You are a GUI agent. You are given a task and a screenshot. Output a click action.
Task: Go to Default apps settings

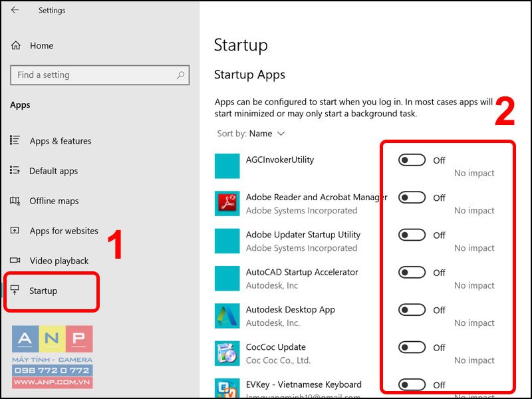tap(53, 171)
